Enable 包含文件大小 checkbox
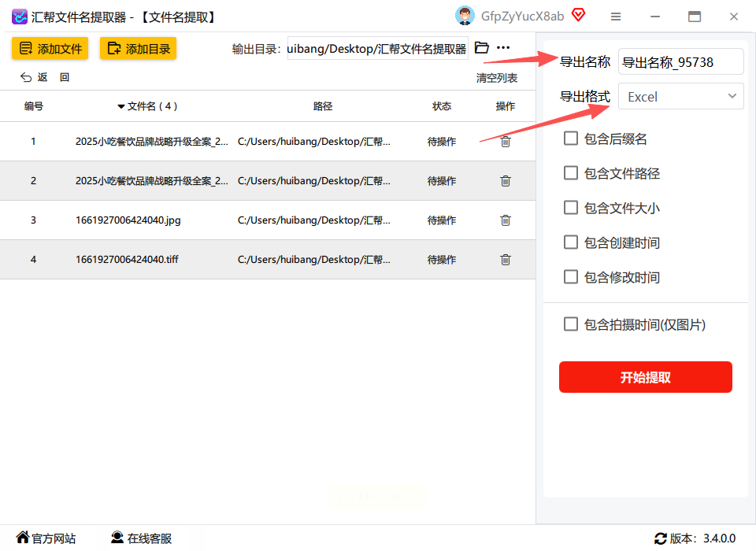Screen dimensions: 756x551 click(571, 209)
